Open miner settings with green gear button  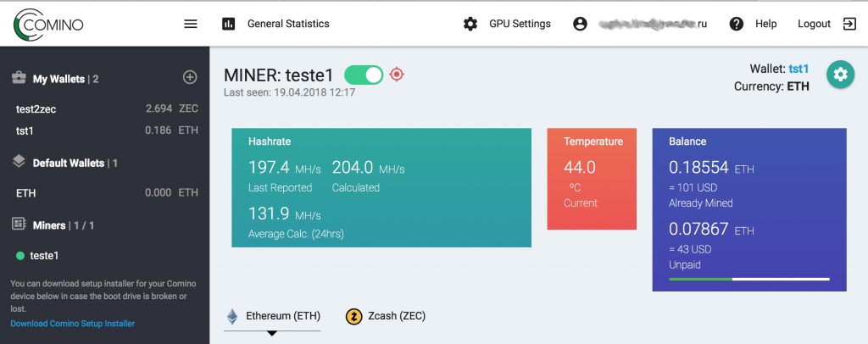pyautogui.click(x=840, y=75)
